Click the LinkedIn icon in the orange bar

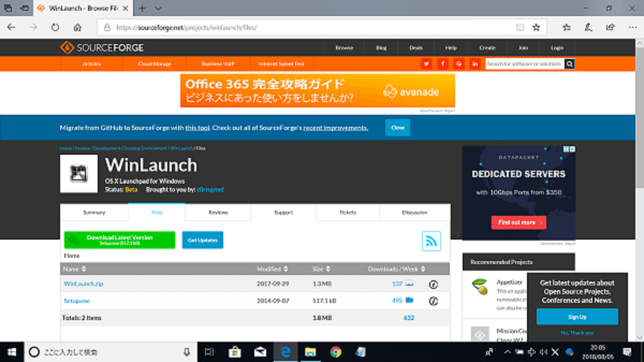(475, 63)
